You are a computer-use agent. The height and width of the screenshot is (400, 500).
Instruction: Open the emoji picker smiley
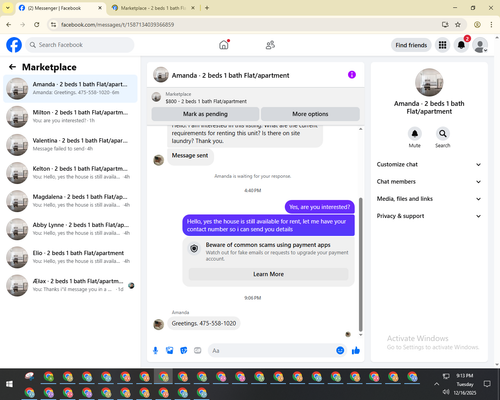click(340, 350)
